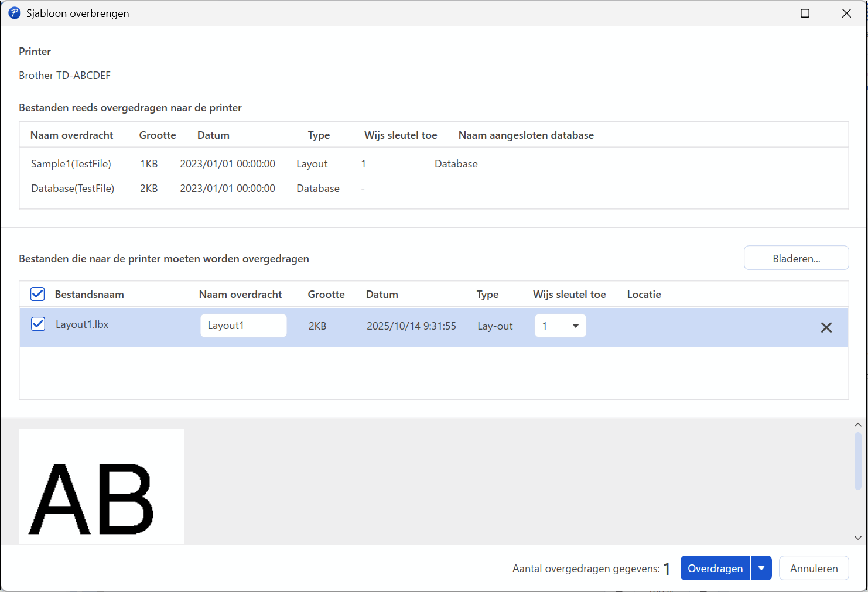The height and width of the screenshot is (592, 868).
Task: Click the Overdragen button
Action: (x=715, y=568)
